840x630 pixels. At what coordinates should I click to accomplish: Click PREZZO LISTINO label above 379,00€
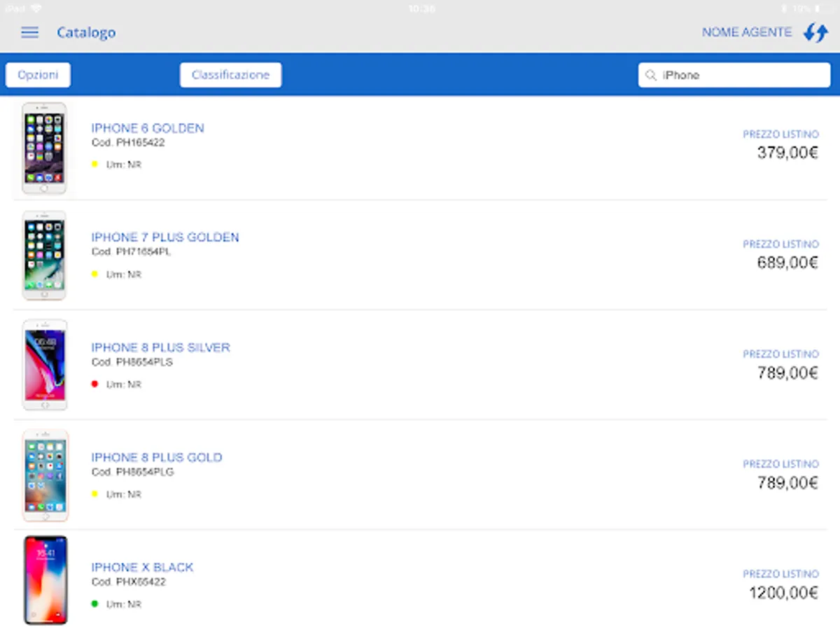[780, 134]
